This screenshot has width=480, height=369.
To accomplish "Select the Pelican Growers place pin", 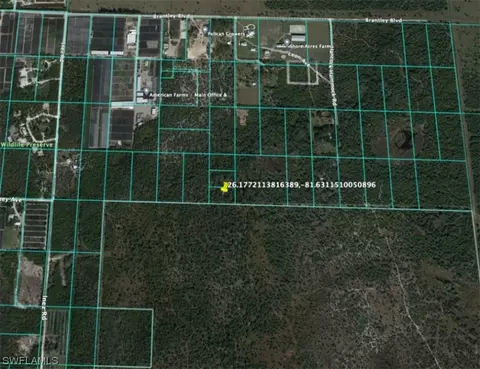I will pos(205,31).
